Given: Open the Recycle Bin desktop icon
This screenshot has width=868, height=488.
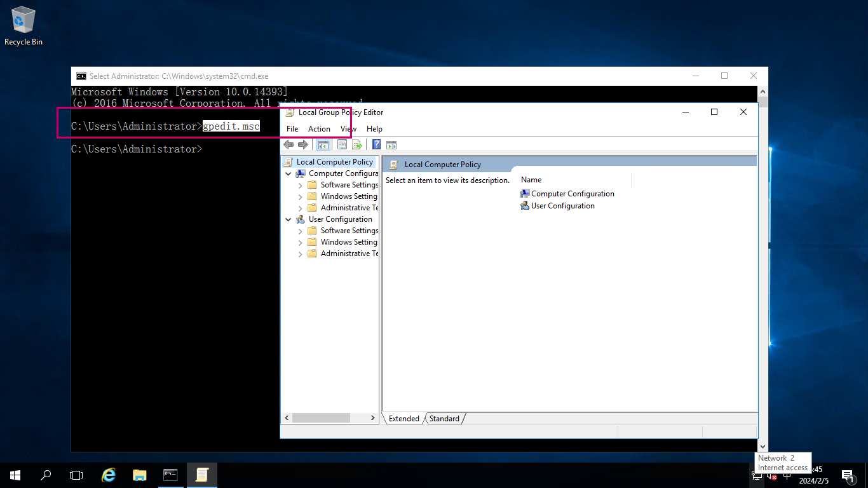Looking at the screenshot, I should 24,26.
